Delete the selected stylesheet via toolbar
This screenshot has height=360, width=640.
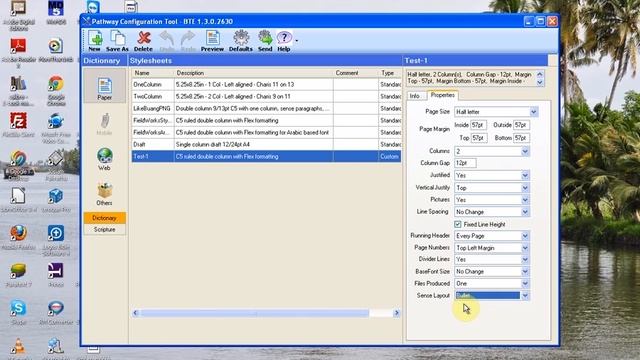[143, 41]
